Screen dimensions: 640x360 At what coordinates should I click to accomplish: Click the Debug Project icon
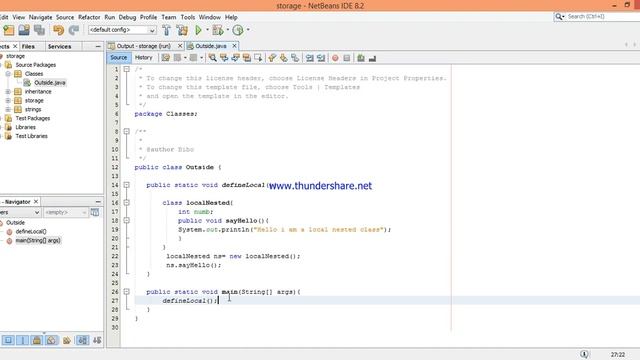coord(218,30)
